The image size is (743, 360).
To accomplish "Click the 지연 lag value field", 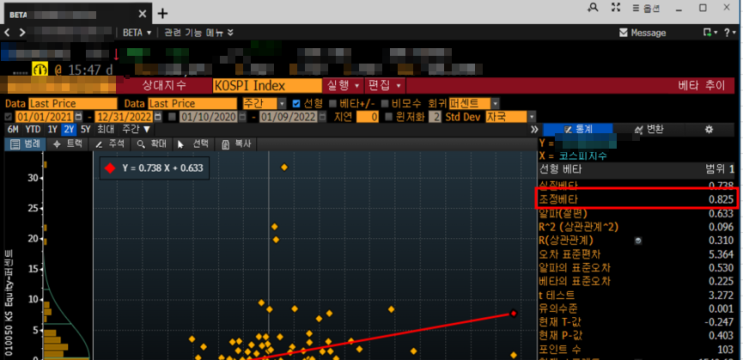I will [x=367, y=117].
